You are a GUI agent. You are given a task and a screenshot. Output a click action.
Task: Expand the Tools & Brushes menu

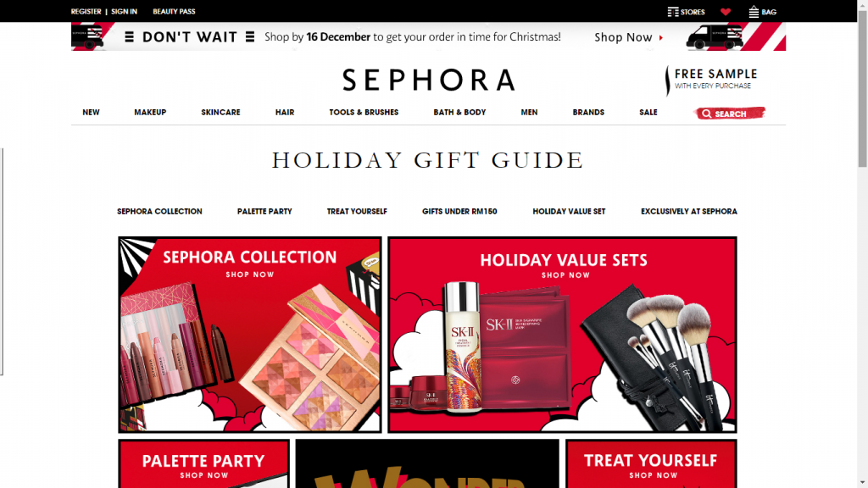point(364,113)
